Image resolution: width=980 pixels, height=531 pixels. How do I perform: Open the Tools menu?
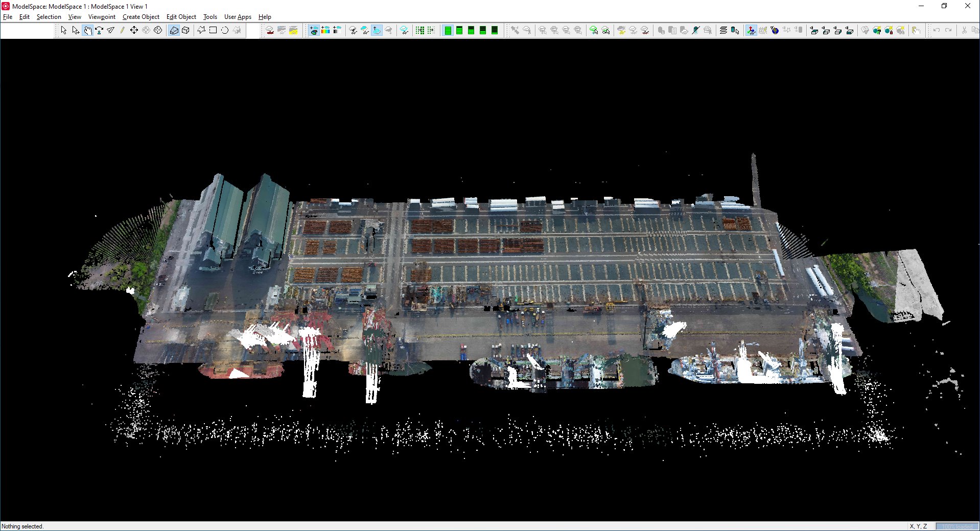[x=209, y=16]
